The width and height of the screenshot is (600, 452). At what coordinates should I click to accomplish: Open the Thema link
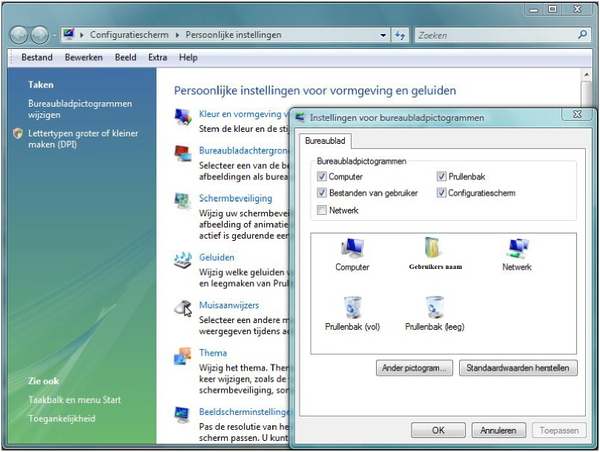[213, 353]
